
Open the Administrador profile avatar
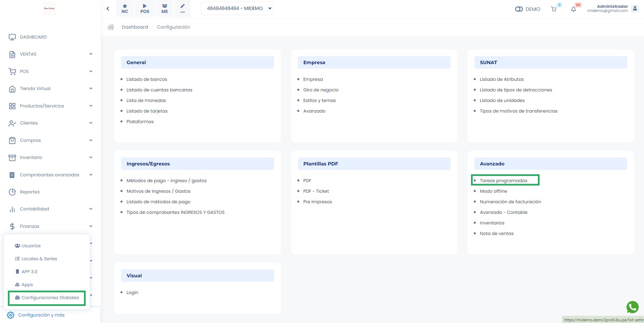pyautogui.click(x=635, y=9)
